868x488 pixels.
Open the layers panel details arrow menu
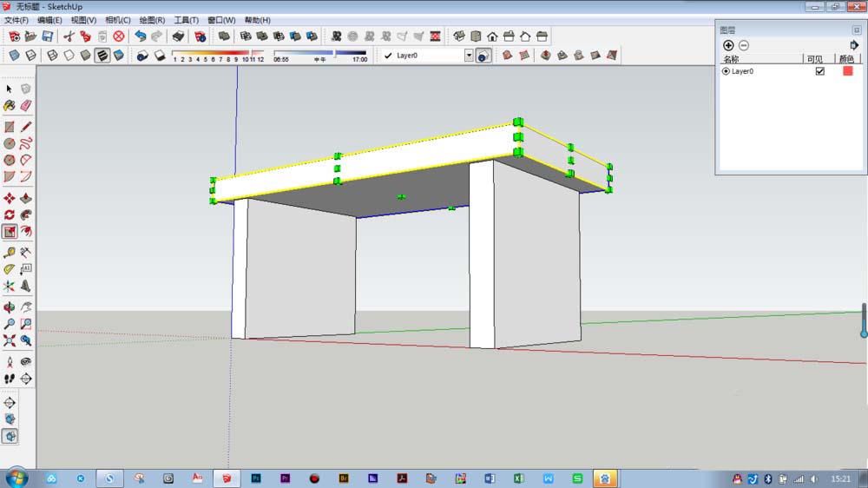point(853,45)
